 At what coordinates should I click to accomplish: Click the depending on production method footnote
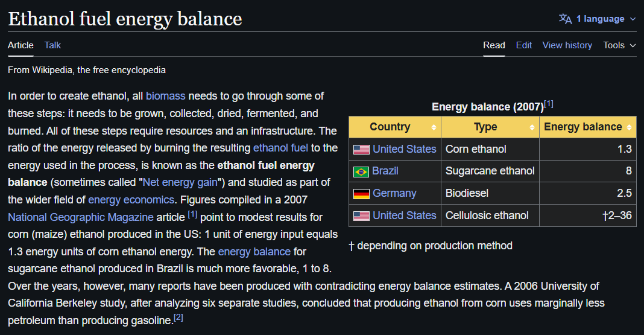(431, 246)
